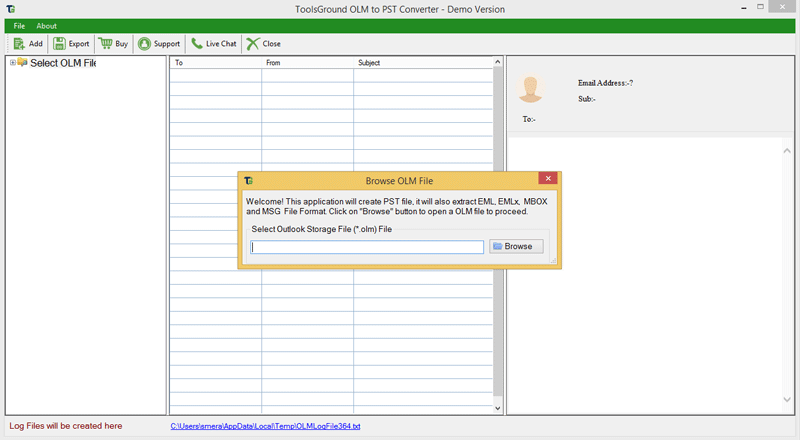Start Live Chat via phone icon

[x=197, y=44]
